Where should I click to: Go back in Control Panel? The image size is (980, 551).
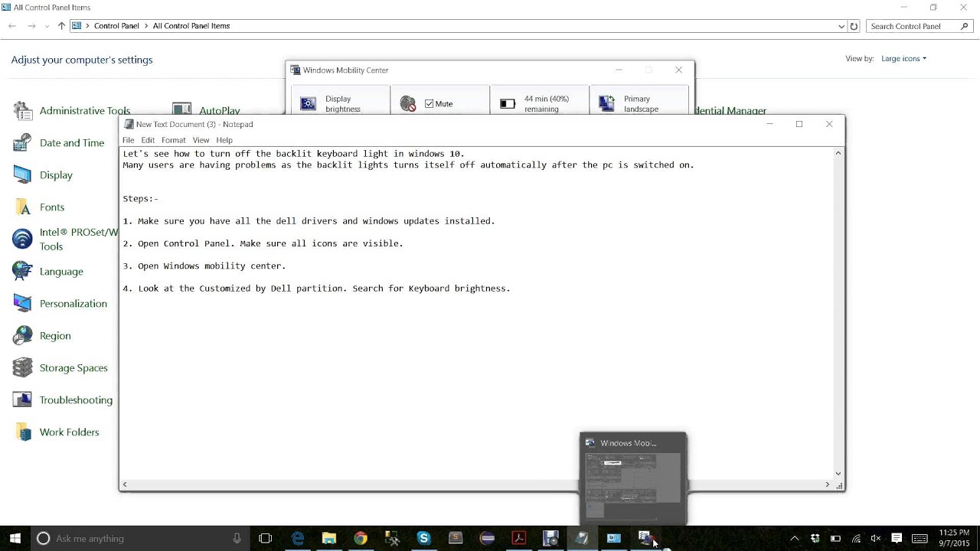(x=12, y=26)
